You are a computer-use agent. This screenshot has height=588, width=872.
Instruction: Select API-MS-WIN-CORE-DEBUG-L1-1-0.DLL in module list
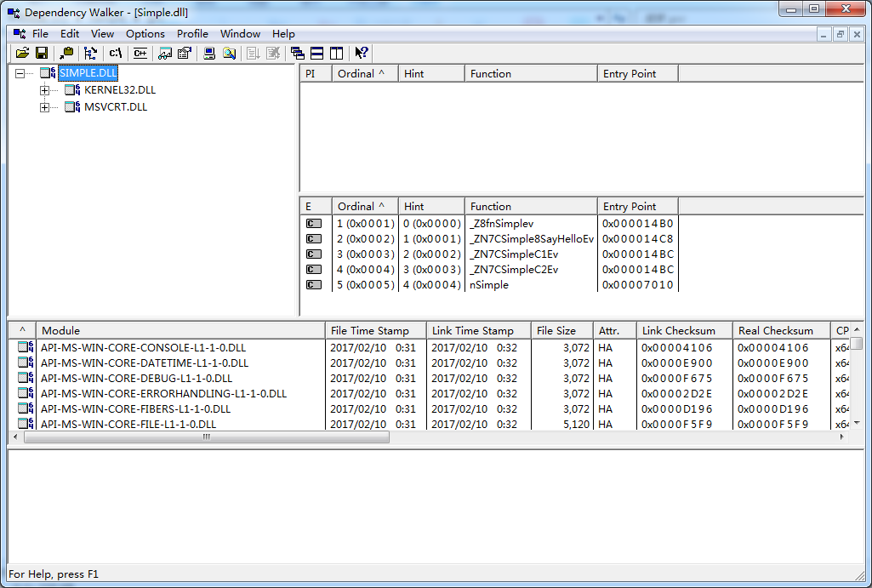tap(136, 379)
